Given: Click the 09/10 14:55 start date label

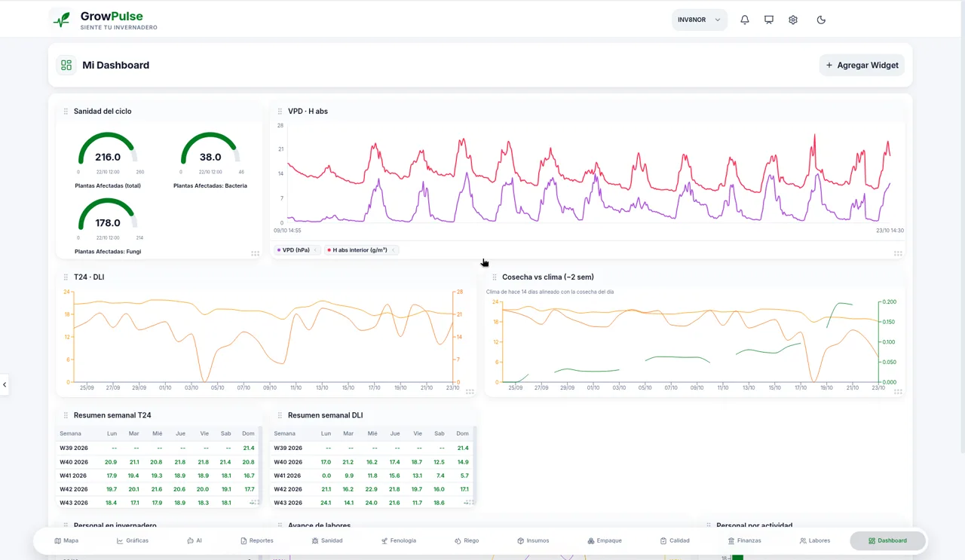Looking at the screenshot, I should (x=287, y=231).
